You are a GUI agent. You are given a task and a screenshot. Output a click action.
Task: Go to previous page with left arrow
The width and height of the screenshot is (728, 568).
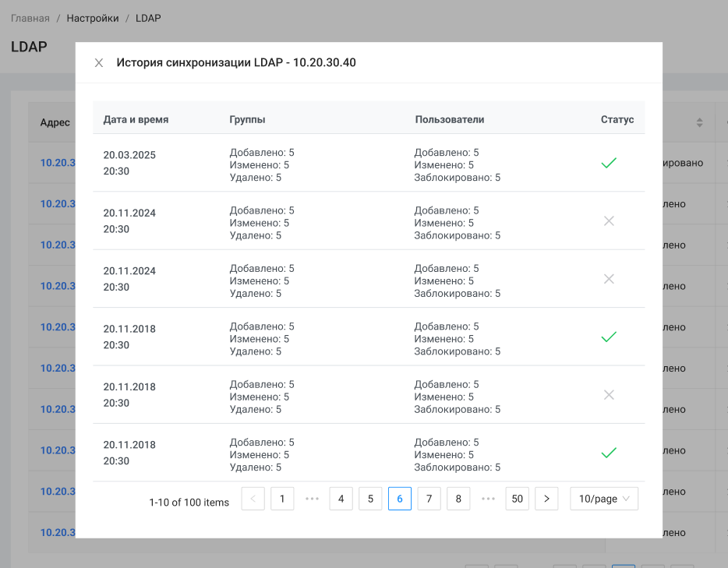pos(253,499)
